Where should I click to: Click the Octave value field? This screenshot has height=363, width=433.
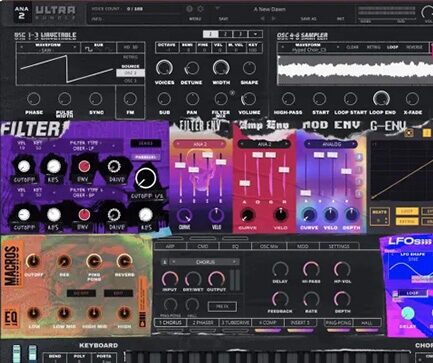pos(167,48)
